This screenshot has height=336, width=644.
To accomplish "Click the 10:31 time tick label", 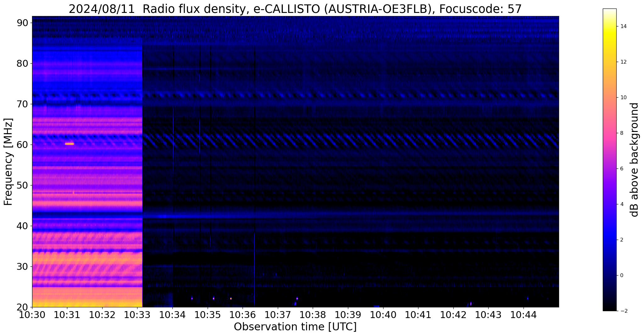I will pyautogui.click(x=67, y=315).
